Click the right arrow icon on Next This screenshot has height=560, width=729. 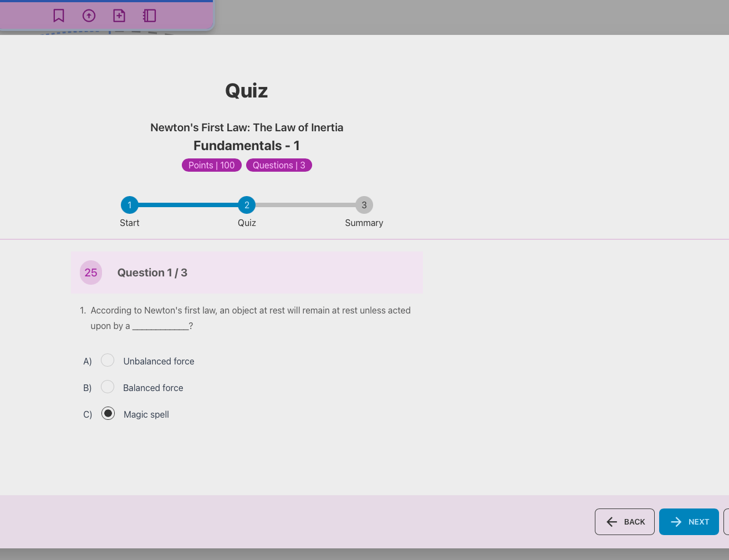[676, 522]
